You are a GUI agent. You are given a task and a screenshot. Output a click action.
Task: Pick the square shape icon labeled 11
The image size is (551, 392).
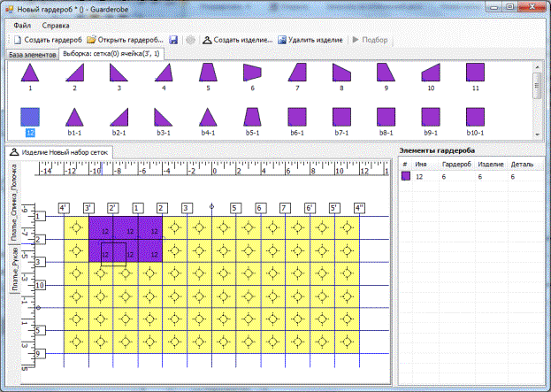(x=475, y=73)
